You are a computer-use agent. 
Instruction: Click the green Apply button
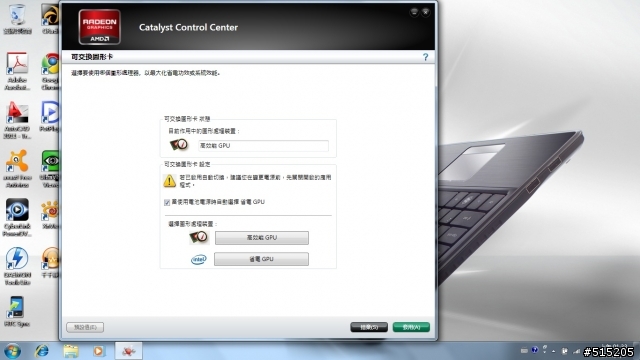(x=411, y=327)
